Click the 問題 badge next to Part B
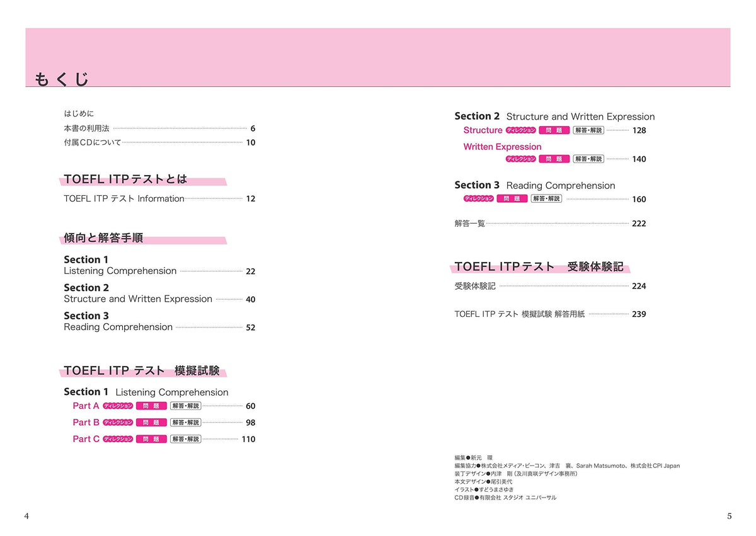This screenshot has width=756, height=536. tap(151, 423)
